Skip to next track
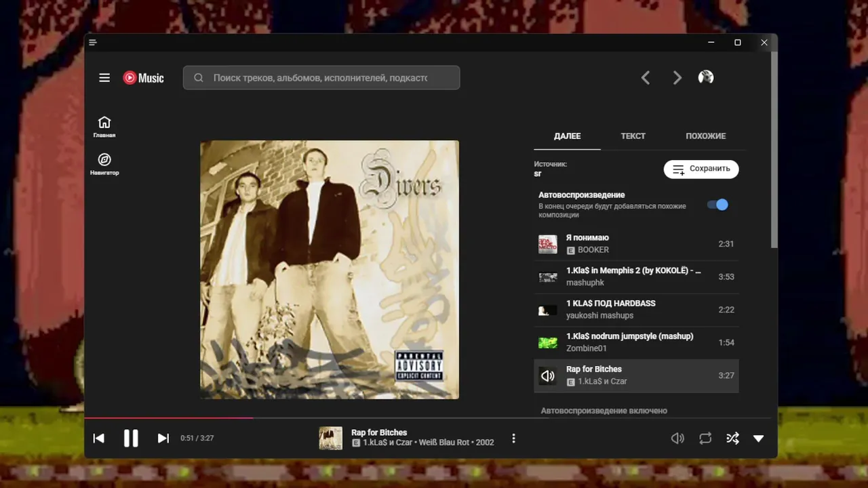Viewport: 868px width, 488px height. tap(163, 439)
